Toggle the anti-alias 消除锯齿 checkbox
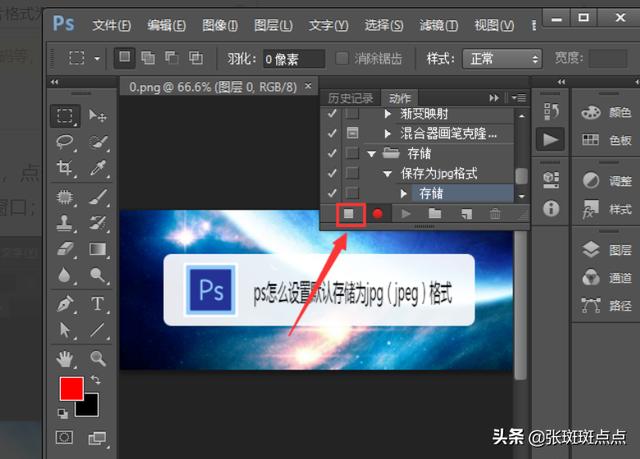 (x=343, y=58)
